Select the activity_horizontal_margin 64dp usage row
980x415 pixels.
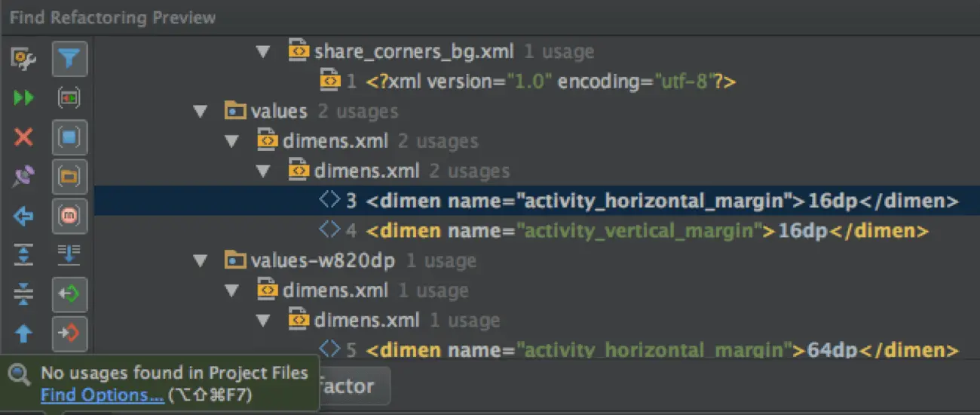[537, 350]
